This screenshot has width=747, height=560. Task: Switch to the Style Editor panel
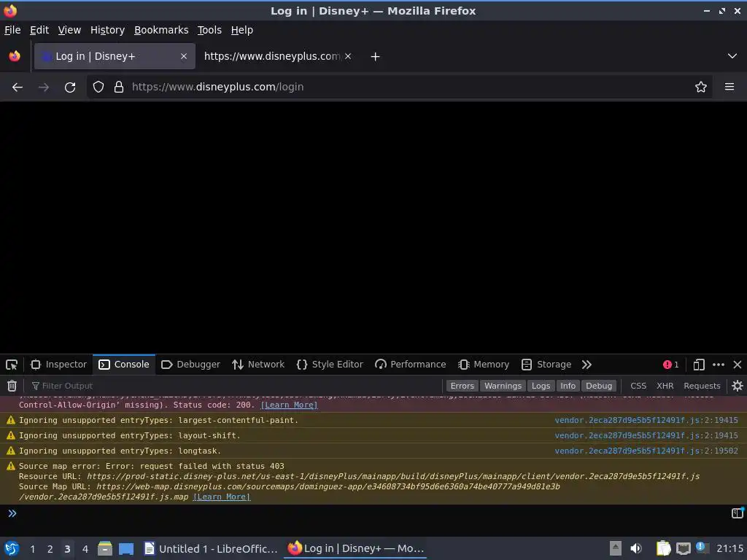[x=330, y=365]
